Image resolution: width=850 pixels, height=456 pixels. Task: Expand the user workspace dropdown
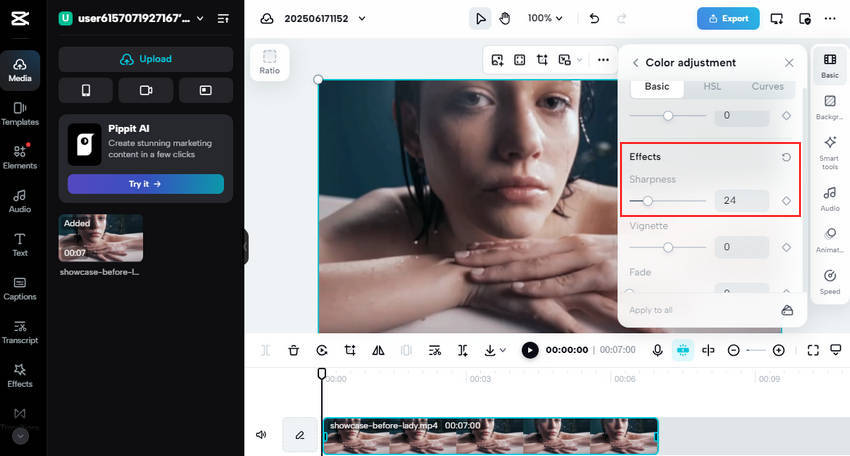[x=200, y=18]
